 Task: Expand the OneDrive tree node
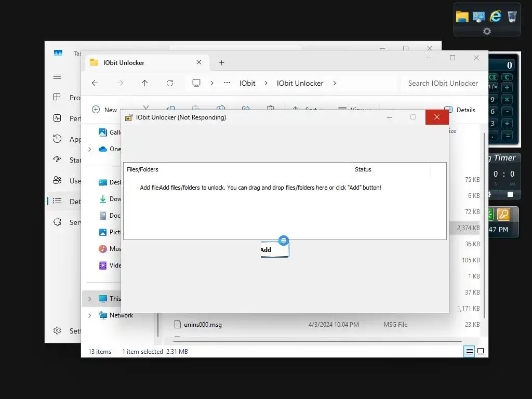tap(90, 149)
